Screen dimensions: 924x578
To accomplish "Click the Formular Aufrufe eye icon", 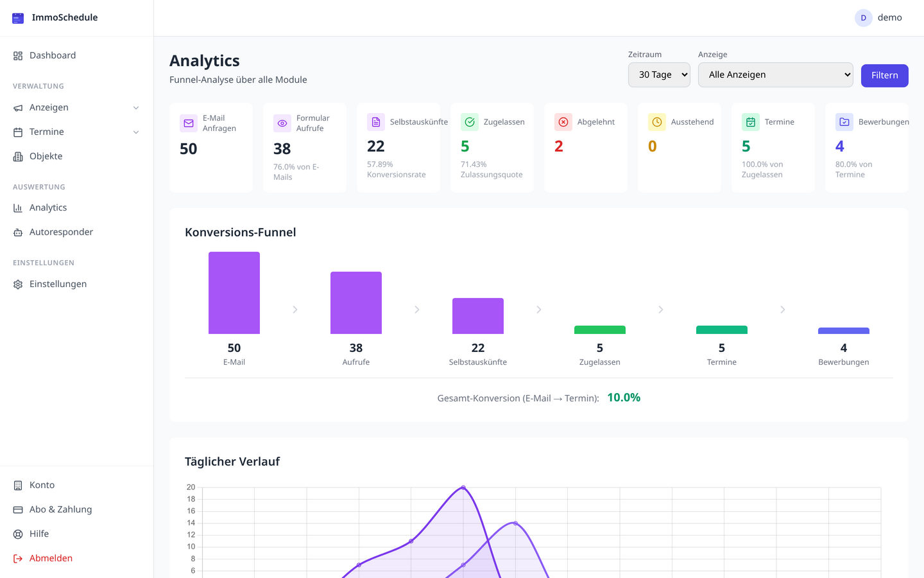I will pos(282,123).
